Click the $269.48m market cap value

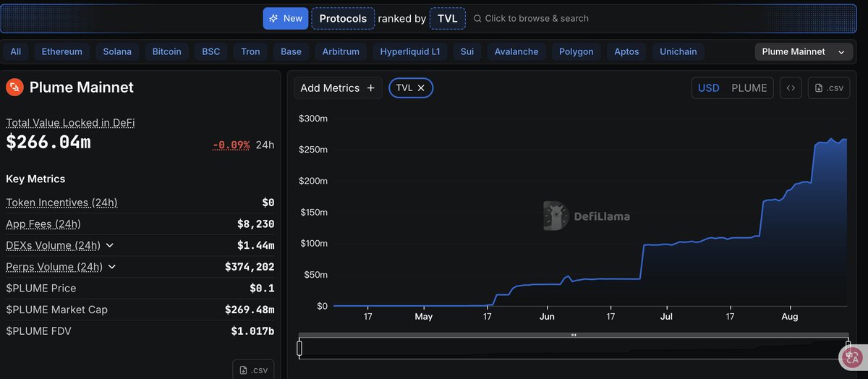[x=250, y=310]
